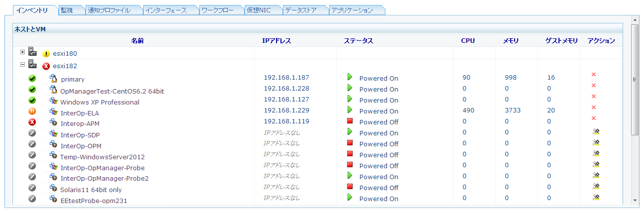Click the ゲストメモリ column header
The height and width of the screenshot is (213, 644).
click(x=561, y=41)
